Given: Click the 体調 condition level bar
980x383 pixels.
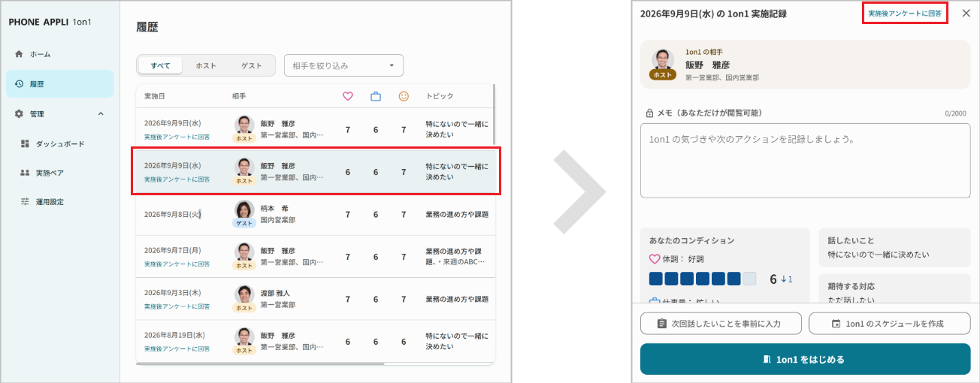Looking at the screenshot, I should click(x=703, y=279).
